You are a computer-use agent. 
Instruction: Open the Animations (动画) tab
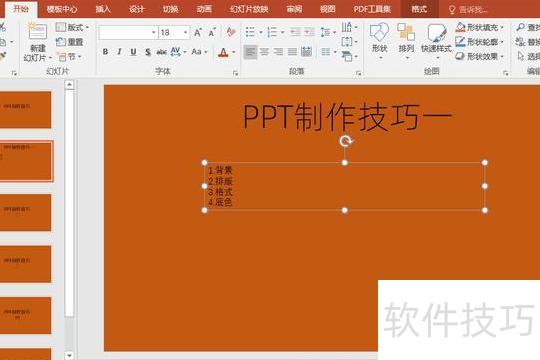click(204, 9)
